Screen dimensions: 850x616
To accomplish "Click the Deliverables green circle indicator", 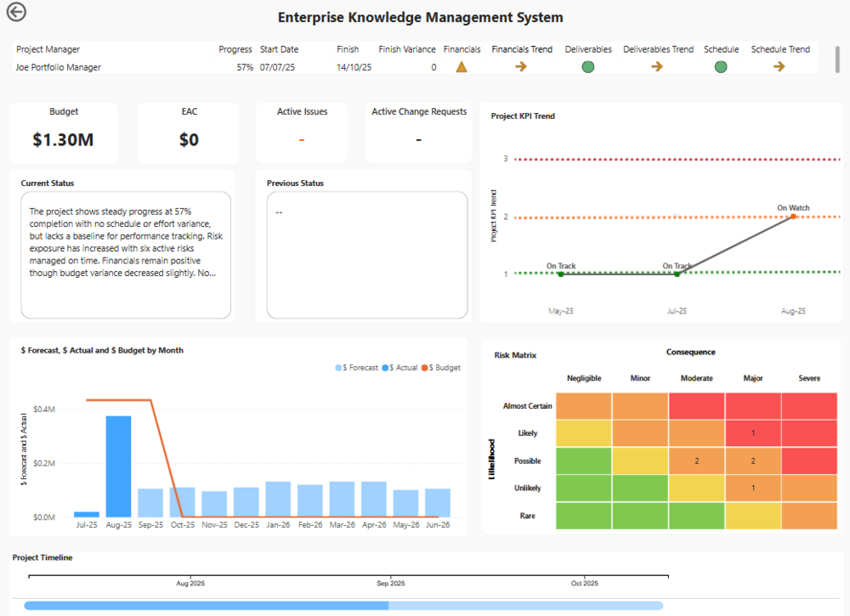I will point(587,67).
